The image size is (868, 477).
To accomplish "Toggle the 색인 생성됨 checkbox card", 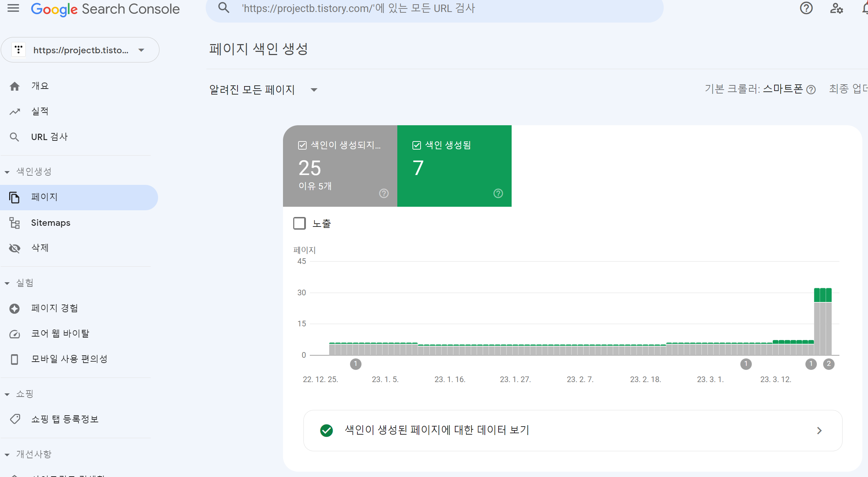I will pyautogui.click(x=417, y=145).
